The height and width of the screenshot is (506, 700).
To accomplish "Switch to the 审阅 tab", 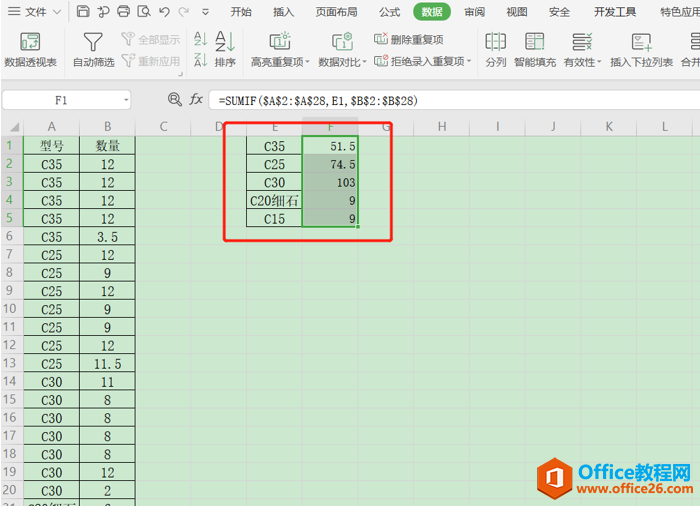I will coord(475,12).
